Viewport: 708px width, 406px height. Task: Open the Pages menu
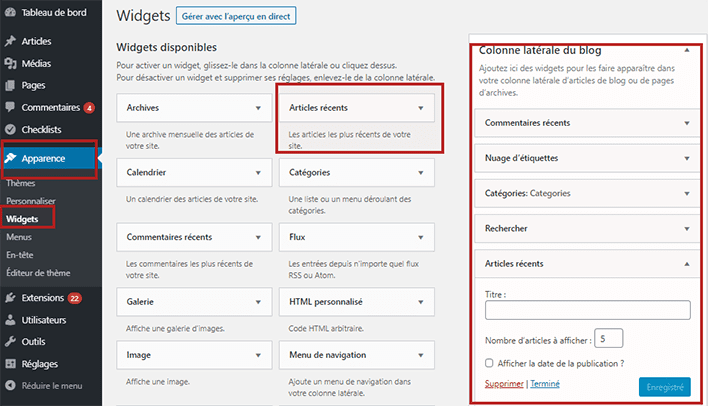(x=33, y=85)
